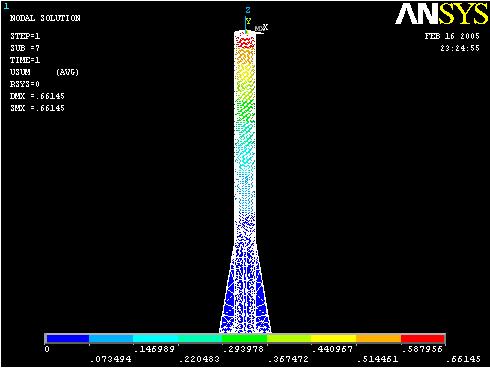This screenshot has height=368, width=490.
Task: Click the NODAL SOLUTION title text
Action: click(45, 18)
